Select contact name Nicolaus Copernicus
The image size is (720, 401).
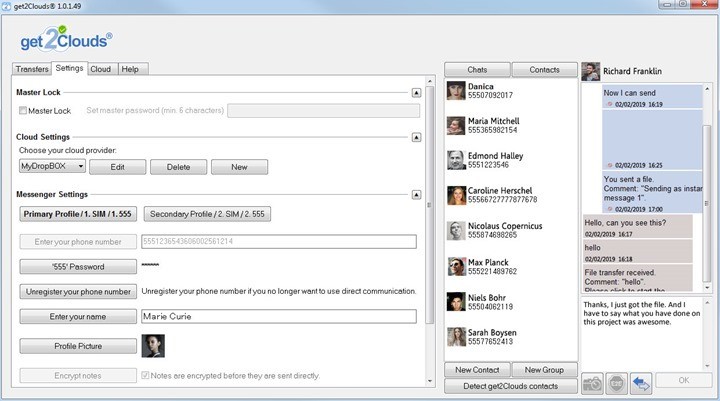coord(505,226)
